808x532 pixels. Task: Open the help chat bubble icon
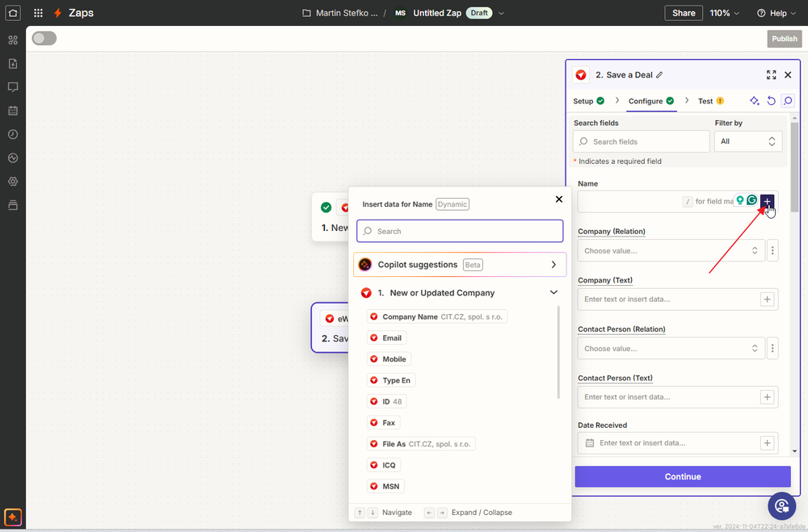(x=781, y=506)
